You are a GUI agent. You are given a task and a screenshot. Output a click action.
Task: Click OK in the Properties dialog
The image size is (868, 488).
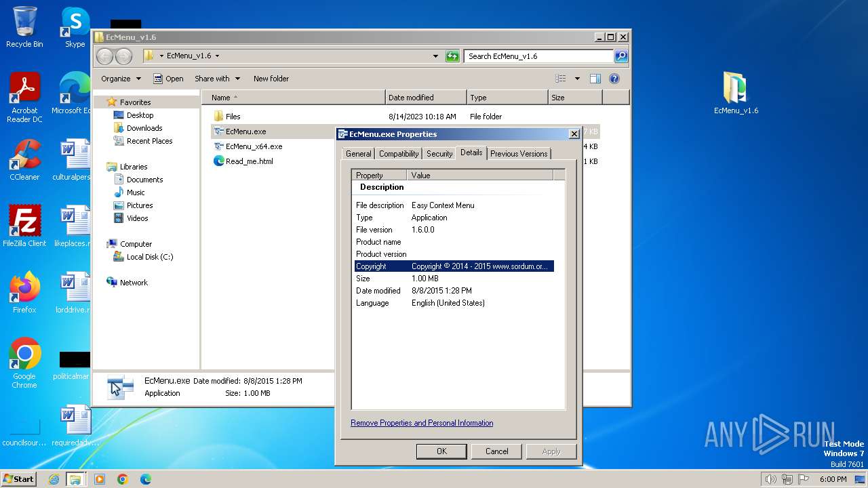coord(441,451)
